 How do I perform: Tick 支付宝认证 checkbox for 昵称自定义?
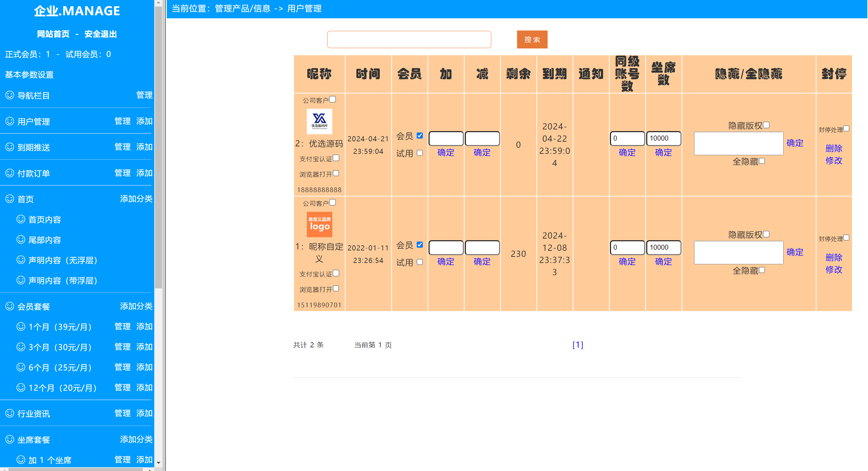(336, 273)
